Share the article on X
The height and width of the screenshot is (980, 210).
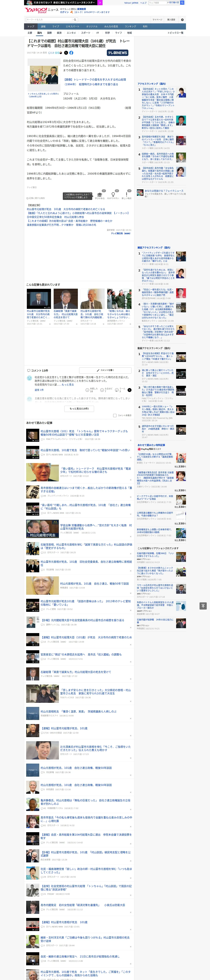click(66, 53)
